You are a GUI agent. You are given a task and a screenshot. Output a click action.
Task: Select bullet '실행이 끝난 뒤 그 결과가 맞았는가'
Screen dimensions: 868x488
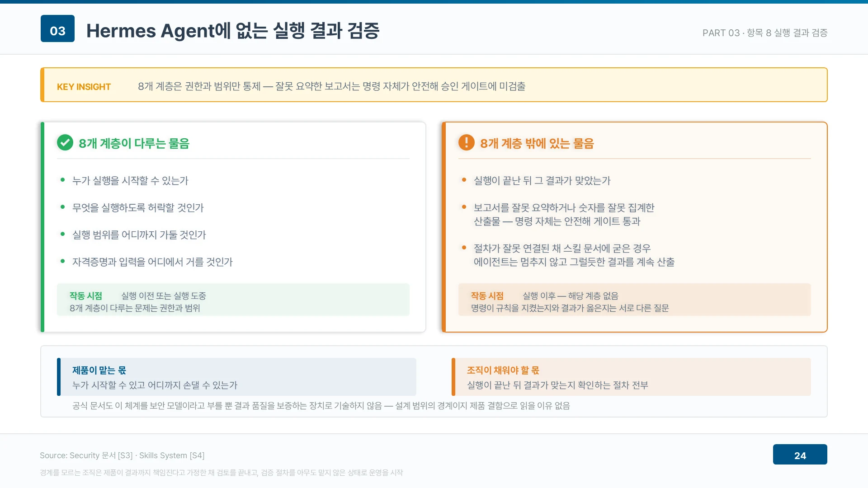point(542,181)
